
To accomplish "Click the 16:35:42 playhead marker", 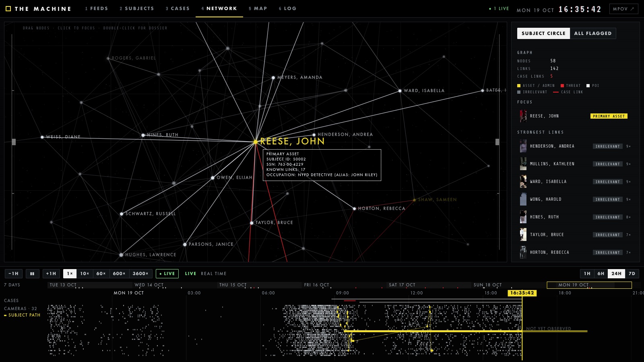I will tap(522, 293).
